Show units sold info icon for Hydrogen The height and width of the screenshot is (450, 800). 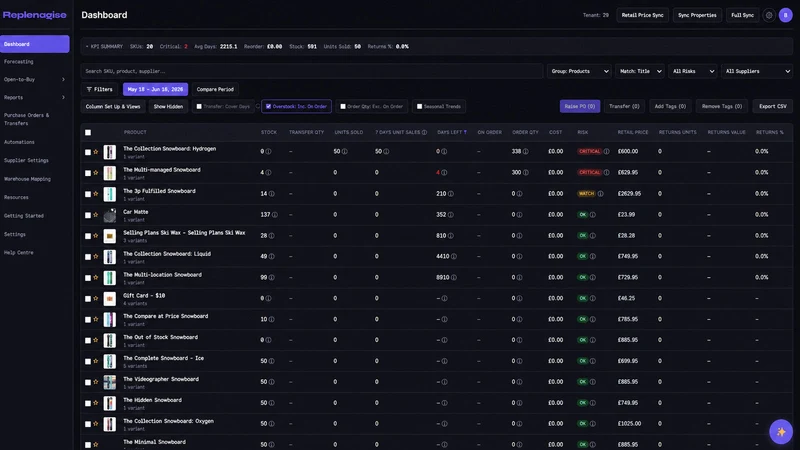pyautogui.click(x=344, y=152)
